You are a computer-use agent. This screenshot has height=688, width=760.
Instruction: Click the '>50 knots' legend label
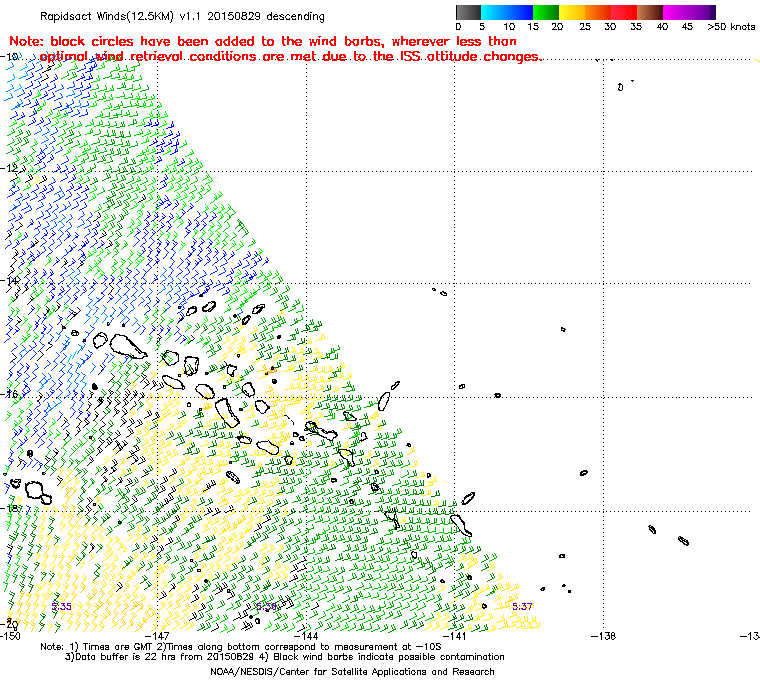coord(731,27)
